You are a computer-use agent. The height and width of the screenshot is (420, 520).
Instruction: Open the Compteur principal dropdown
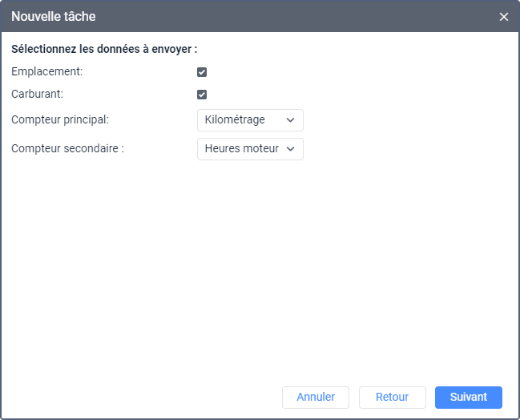pyautogui.click(x=250, y=120)
